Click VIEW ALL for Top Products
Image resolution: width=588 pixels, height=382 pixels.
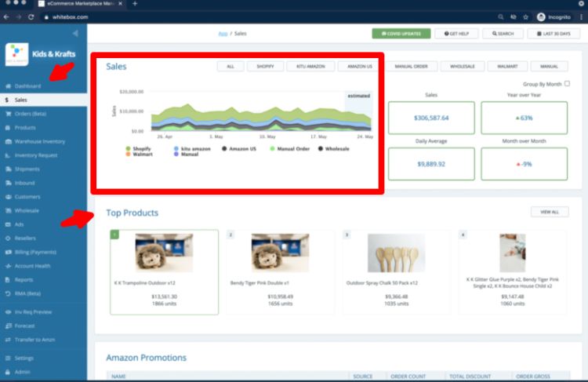[x=550, y=212]
